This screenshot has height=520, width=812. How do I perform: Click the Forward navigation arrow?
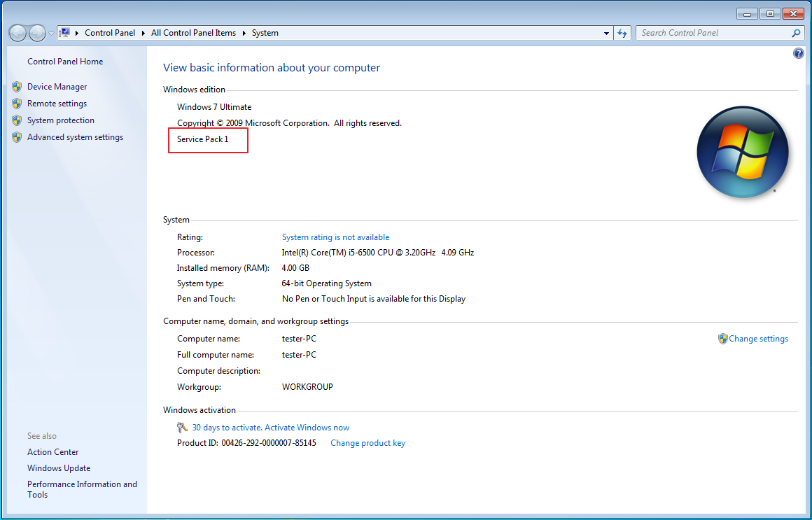pyautogui.click(x=37, y=33)
